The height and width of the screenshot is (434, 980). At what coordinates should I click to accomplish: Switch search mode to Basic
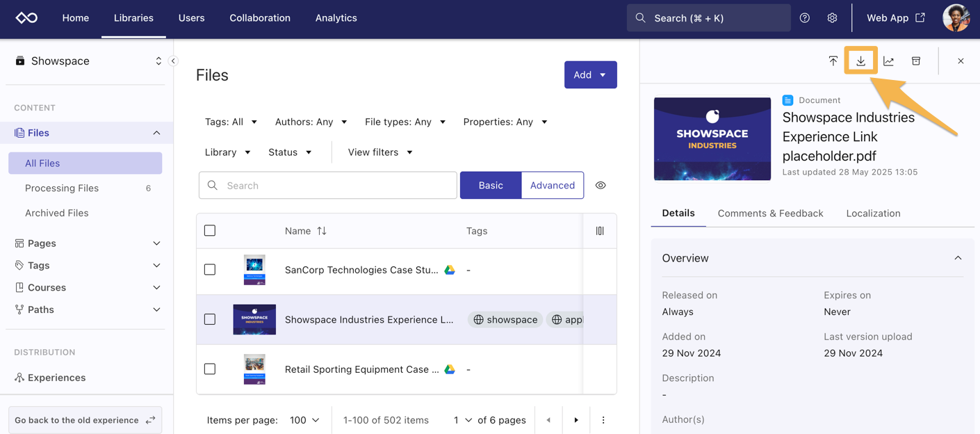point(491,186)
